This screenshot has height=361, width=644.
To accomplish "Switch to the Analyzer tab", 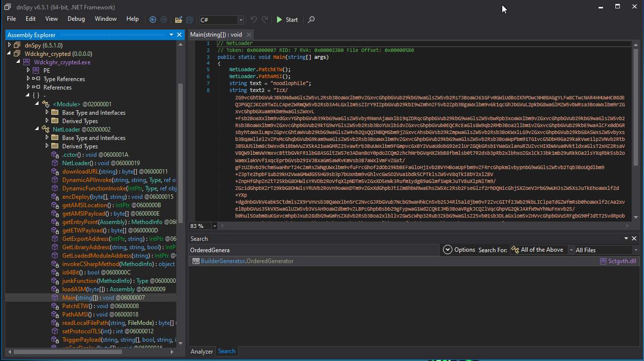I will point(201,352).
